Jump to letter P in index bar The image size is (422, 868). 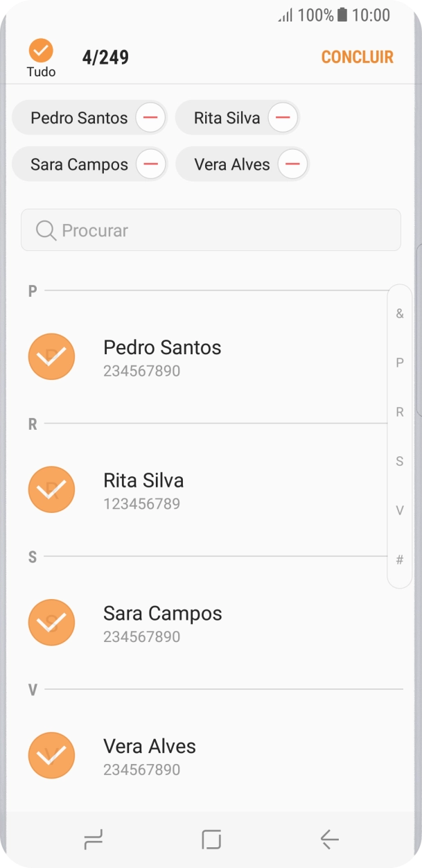pyautogui.click(x=400, y=363)
